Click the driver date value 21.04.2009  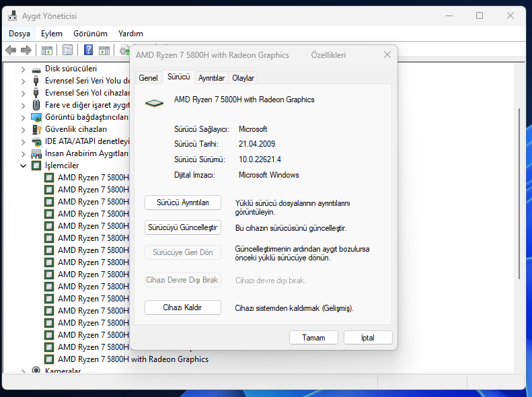click(257, 144)
